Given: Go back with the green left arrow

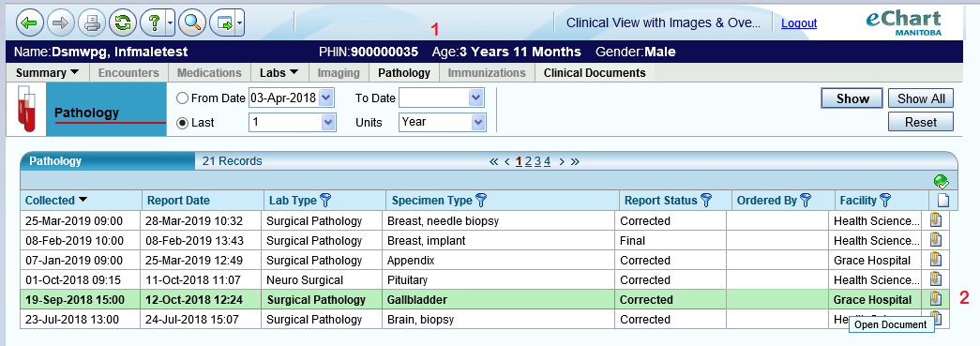Looking at the screenshot, I should coord(29,23).
